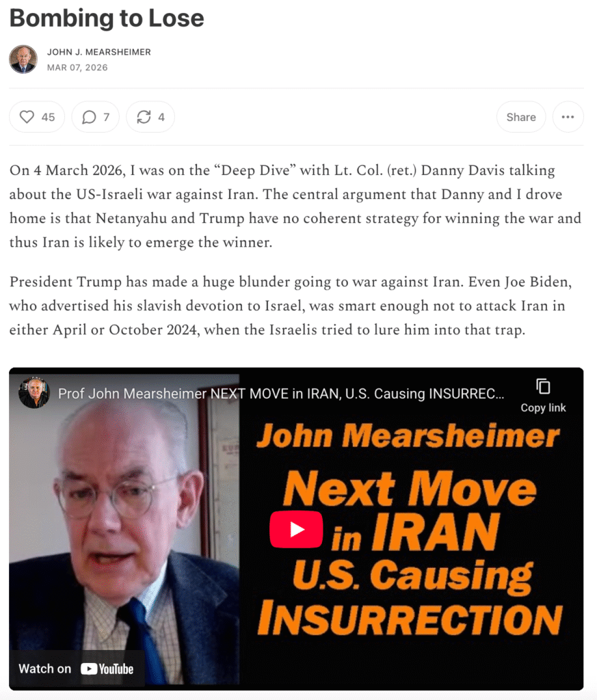Click the like count 45
597x700 pixels.
coord(48,117)
